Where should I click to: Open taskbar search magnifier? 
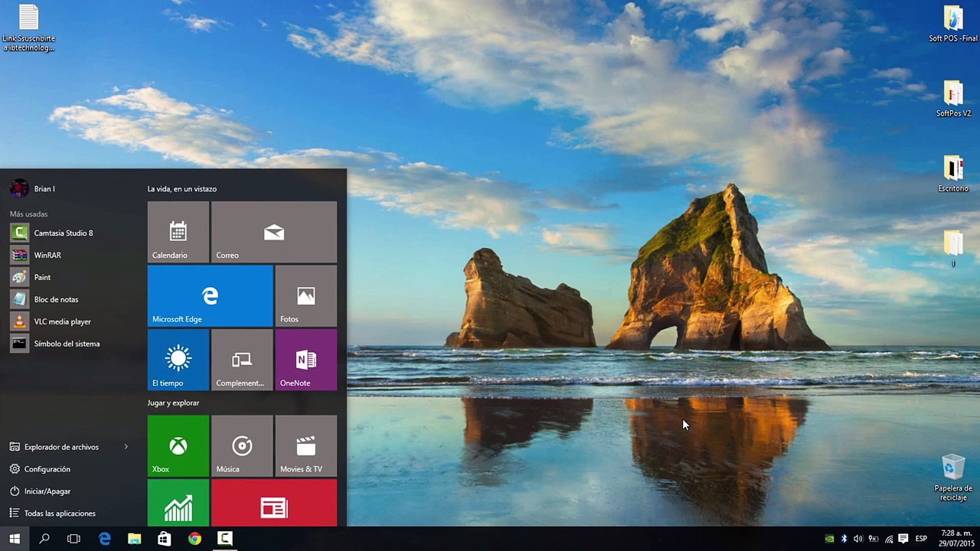pyautogui.click(x=44, y=539)
